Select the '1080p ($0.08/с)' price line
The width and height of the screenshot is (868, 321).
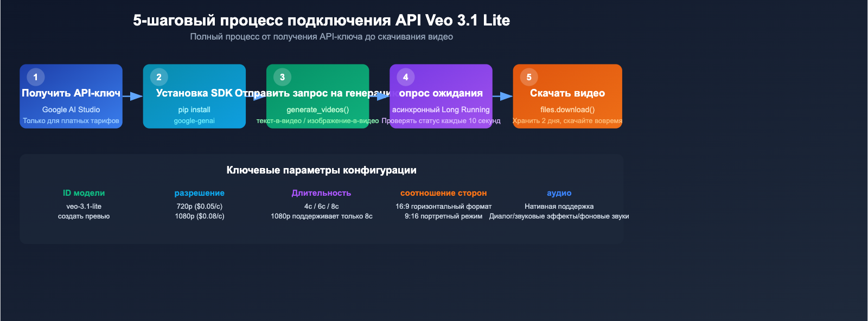[200, 216]
